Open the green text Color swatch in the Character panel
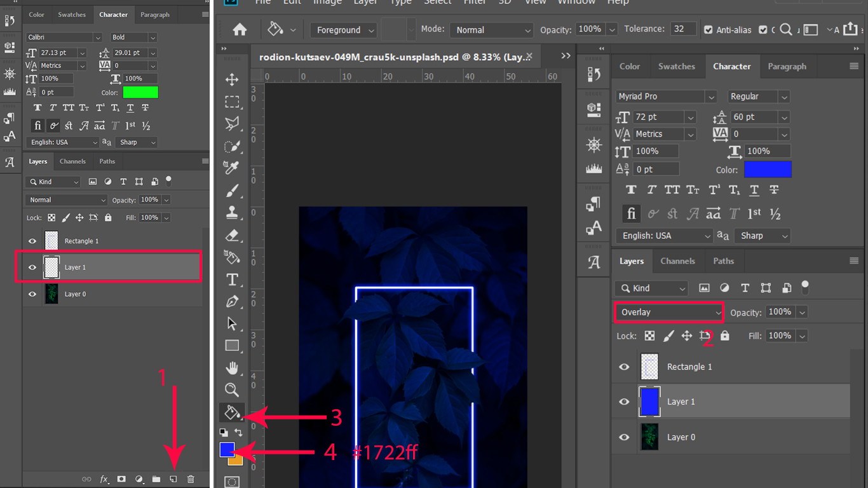 tap(140, 93)
